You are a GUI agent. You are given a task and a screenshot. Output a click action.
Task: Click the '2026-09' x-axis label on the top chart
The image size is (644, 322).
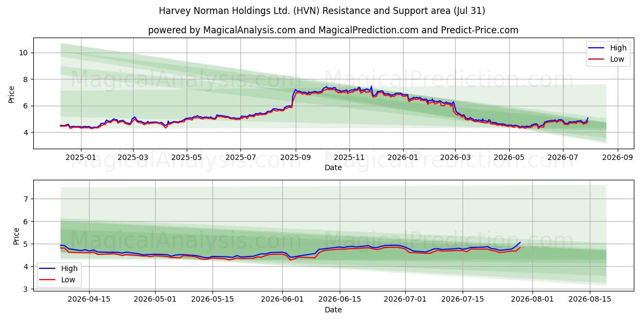click(x=617, y=158)
